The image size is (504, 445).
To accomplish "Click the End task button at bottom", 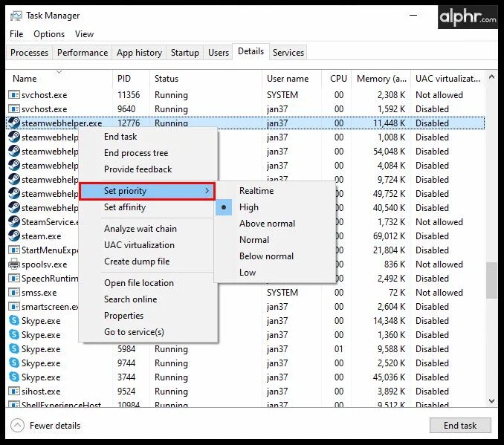I will [460, 426].
